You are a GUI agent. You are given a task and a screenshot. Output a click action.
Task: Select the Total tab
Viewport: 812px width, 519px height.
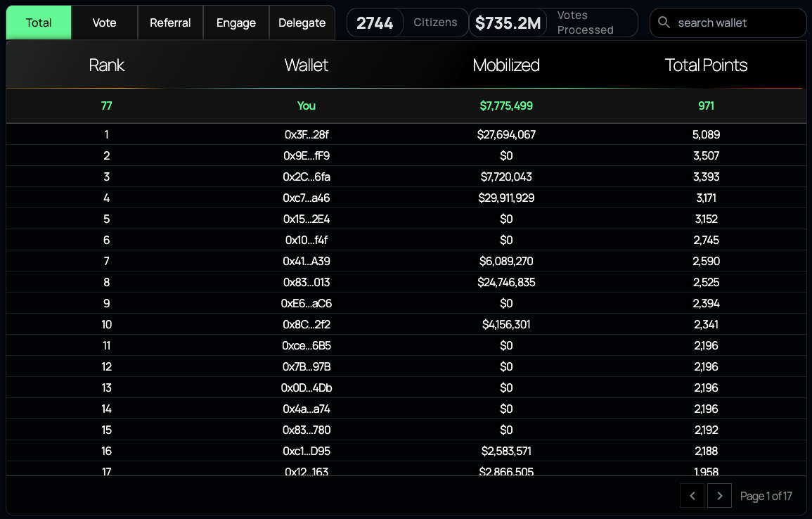tap(39, 23)
